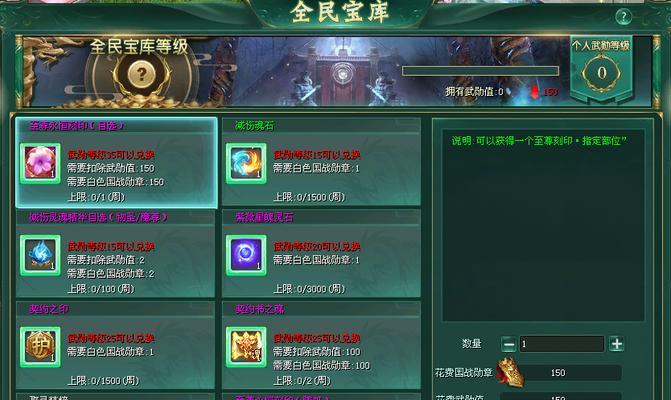Select the 至尊永恒刻印 exchange entry
Viewport: 671px width, 400px height.
[116, 163]
